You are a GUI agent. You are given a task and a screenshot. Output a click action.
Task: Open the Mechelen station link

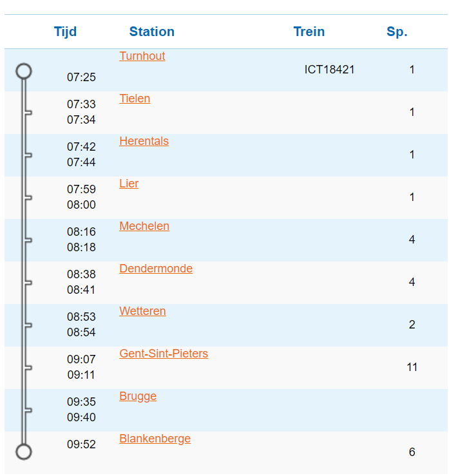click(144, 226)
